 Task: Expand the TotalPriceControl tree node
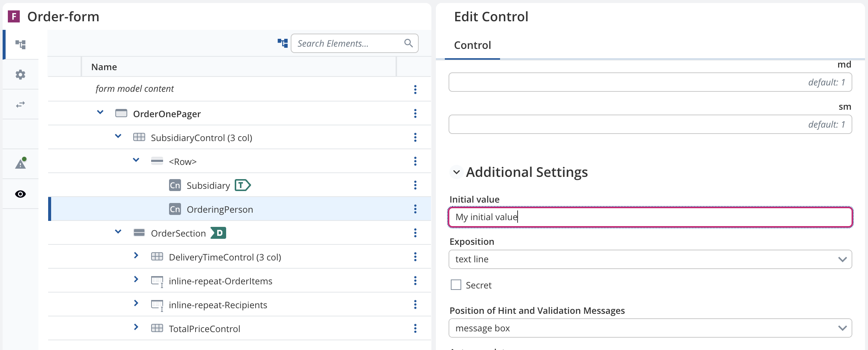pos(136,327)
